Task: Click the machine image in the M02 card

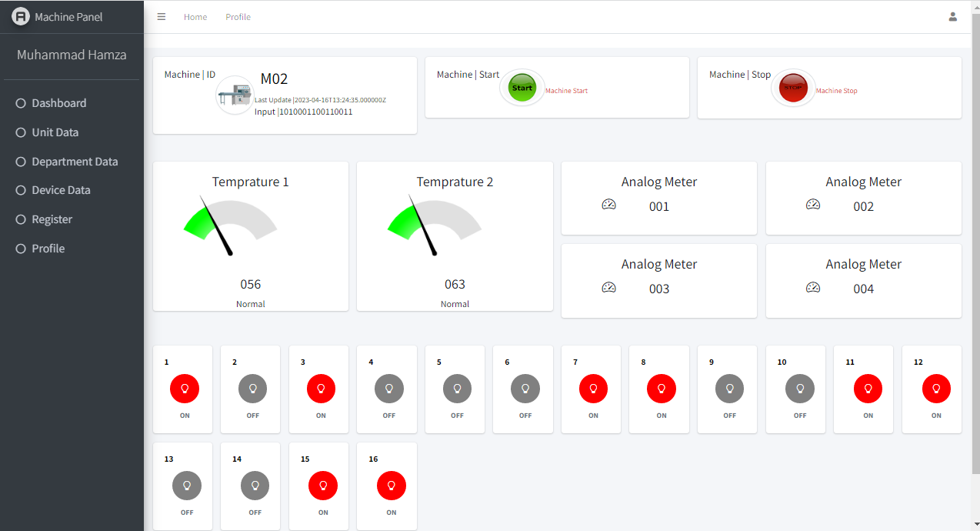Action: click(234, 95)
